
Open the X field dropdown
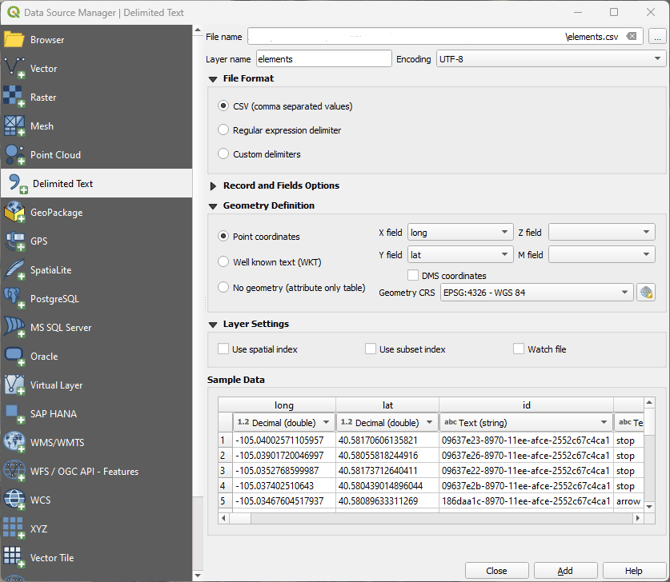[x=460, y=232]
